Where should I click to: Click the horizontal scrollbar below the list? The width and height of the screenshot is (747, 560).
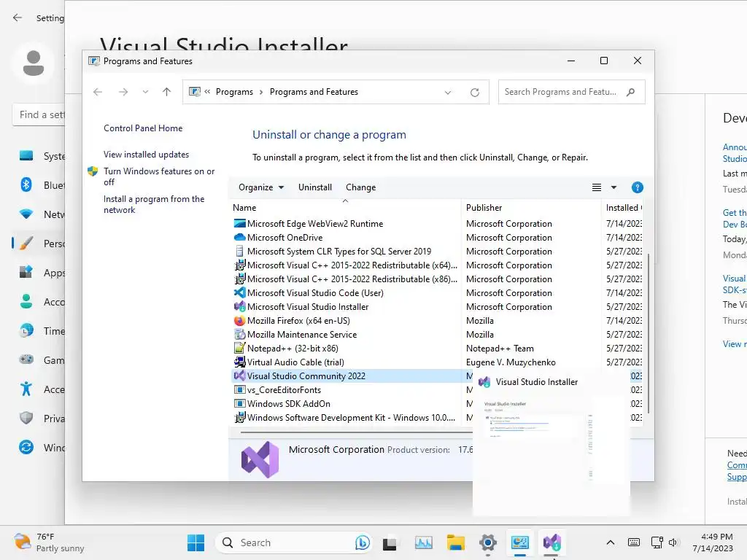coord(356,432)
